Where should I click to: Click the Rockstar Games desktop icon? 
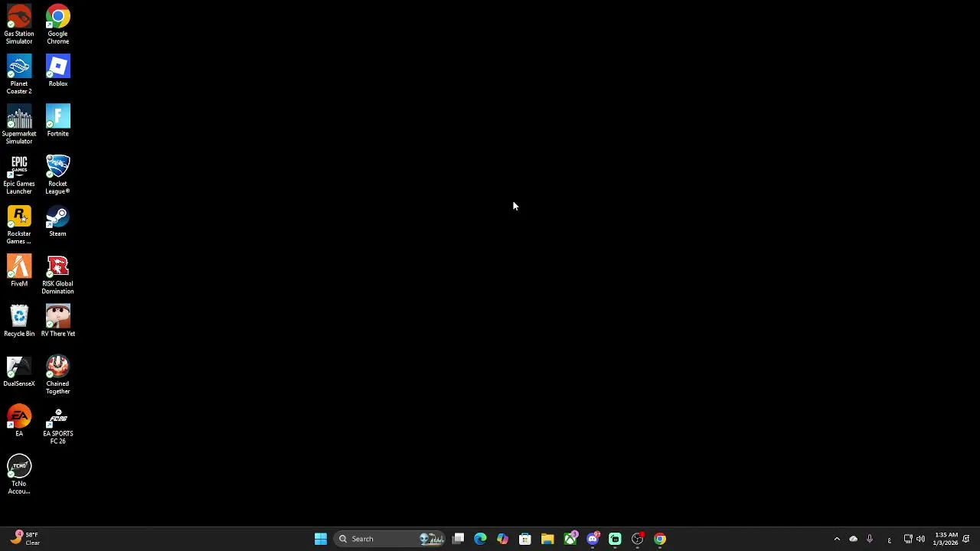click(x=19, y=224)
